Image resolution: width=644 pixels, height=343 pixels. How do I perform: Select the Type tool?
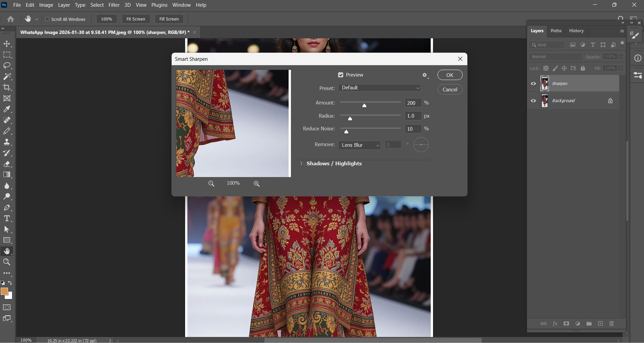(x=7, y=219)
